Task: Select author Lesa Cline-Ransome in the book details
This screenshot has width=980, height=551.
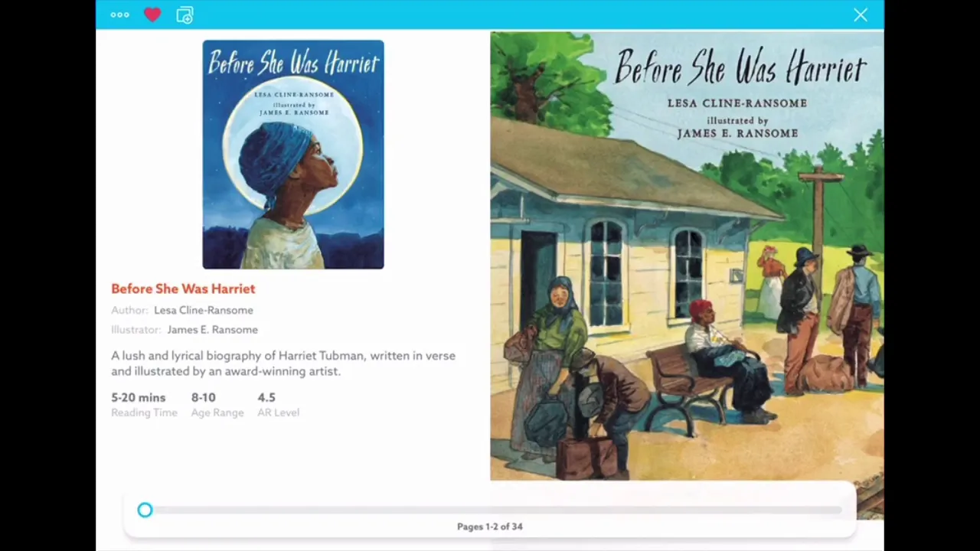Action: pyautogui.click(x=204, y=310)
